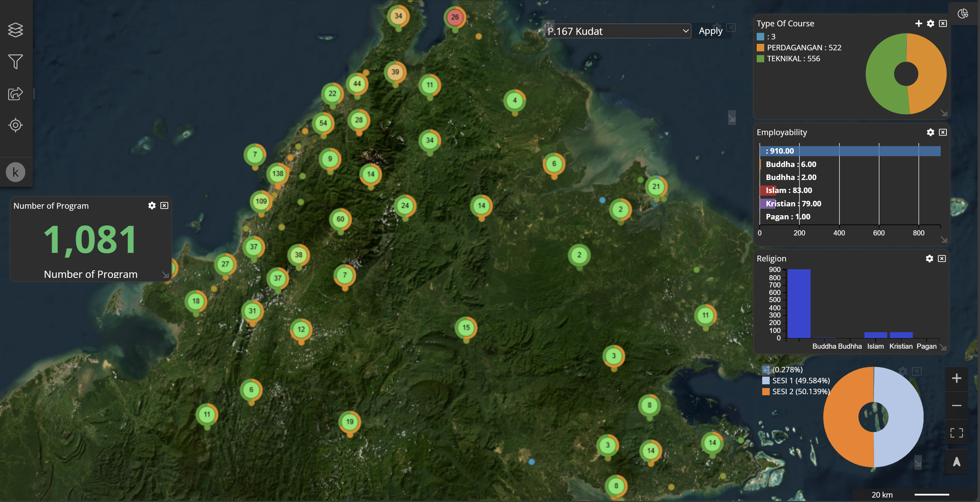The width and height of the screenshot is (980, 502).
Task: Open the P.167 Kudat dropdown
Action: [618, 31]
